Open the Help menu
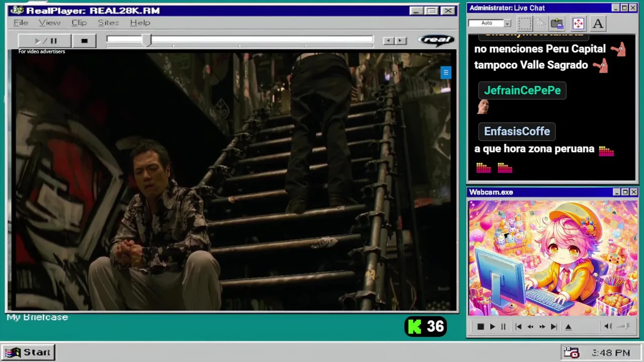The height and width of the screenshot is (362, 644). pos(140,23)
